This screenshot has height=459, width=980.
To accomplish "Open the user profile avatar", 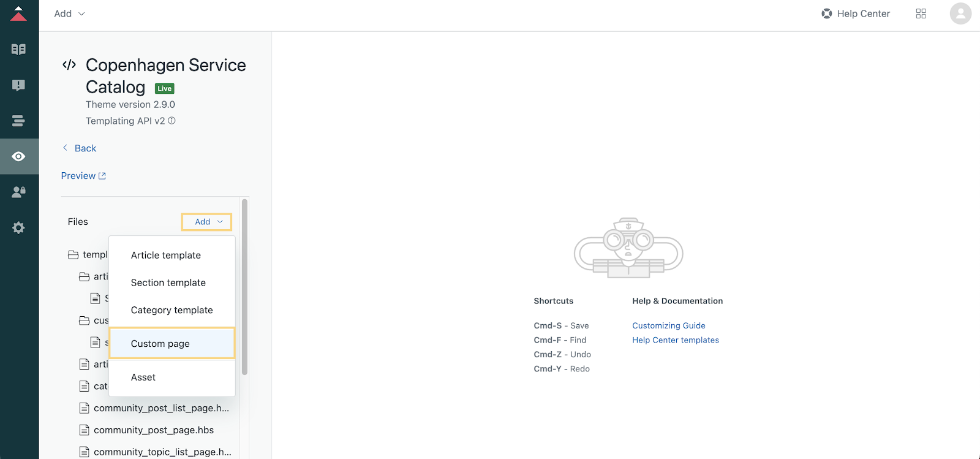I will click(x=960, y=13).
